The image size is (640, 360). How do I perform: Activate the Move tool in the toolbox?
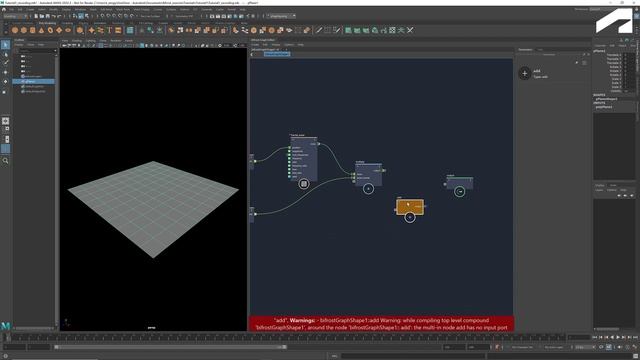point(5,72)
